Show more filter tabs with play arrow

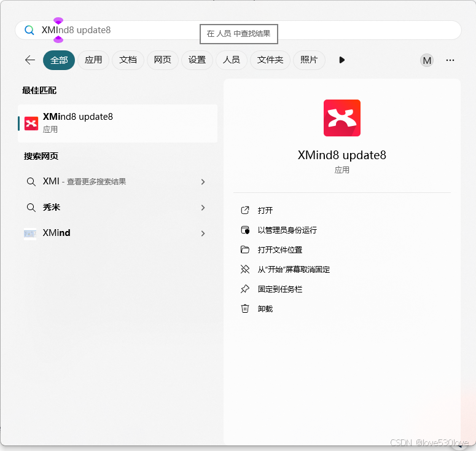(x=342, y=60)
